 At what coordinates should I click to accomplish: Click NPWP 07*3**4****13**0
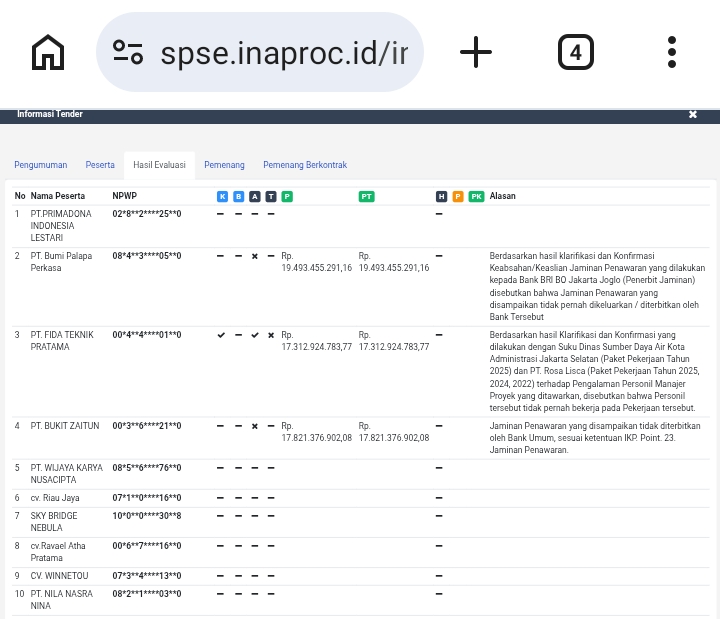(x=146, y=576)
